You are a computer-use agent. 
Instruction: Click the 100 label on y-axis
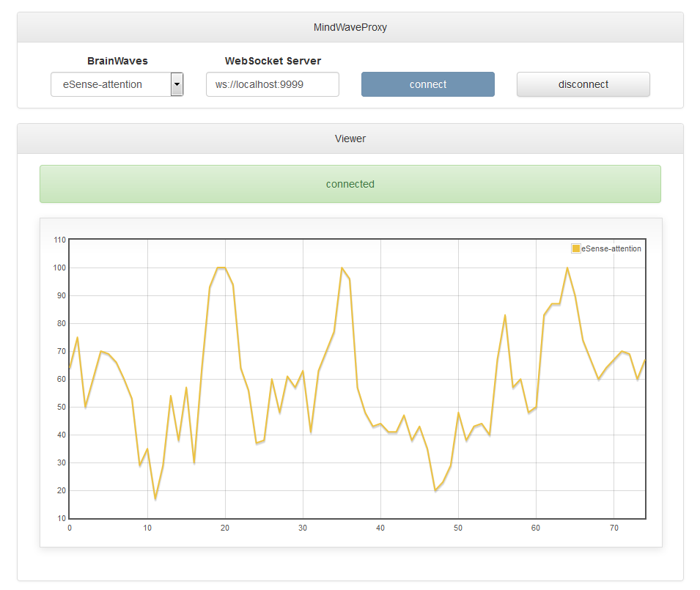click(x=59, y=268)
